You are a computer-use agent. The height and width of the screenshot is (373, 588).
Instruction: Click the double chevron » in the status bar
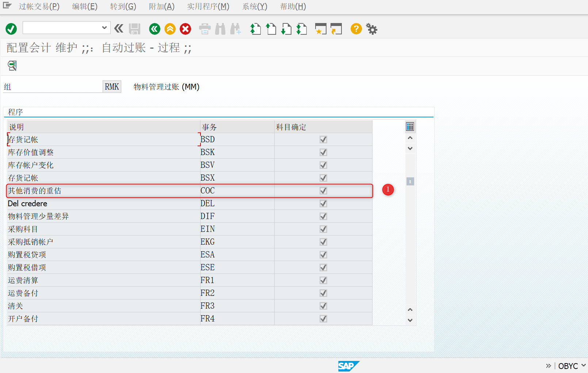tap(549, 366)
